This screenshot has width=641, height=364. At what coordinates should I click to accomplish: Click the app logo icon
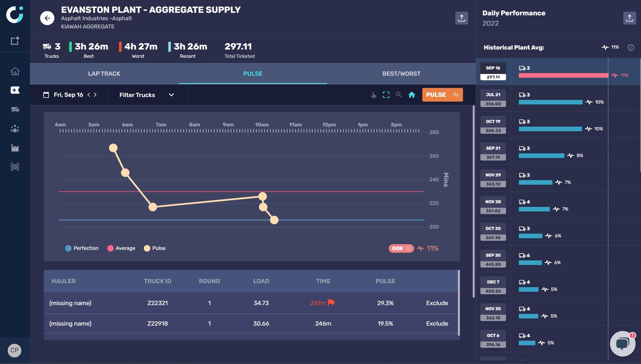pos(15,15)
